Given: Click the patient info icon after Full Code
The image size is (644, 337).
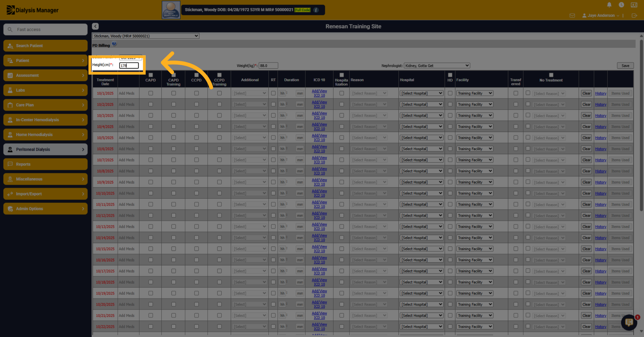Looking at the screenshot, I should tap(316, 10).
